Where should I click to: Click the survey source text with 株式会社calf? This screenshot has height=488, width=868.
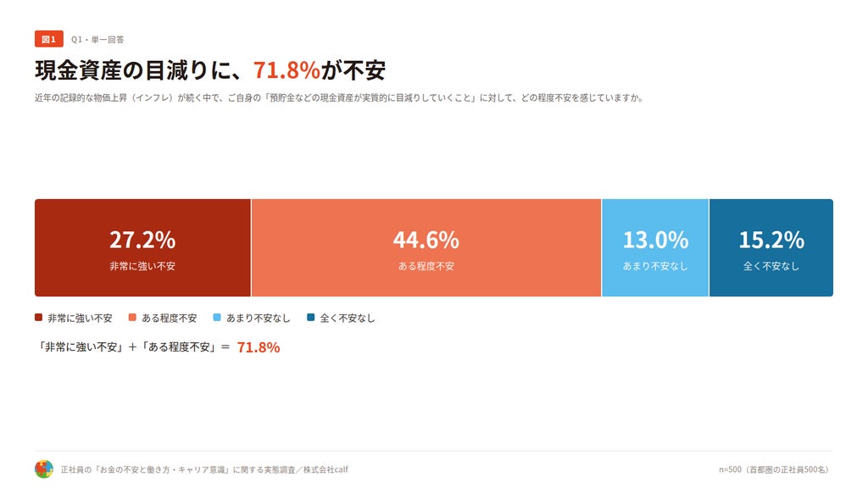(204, 469)
